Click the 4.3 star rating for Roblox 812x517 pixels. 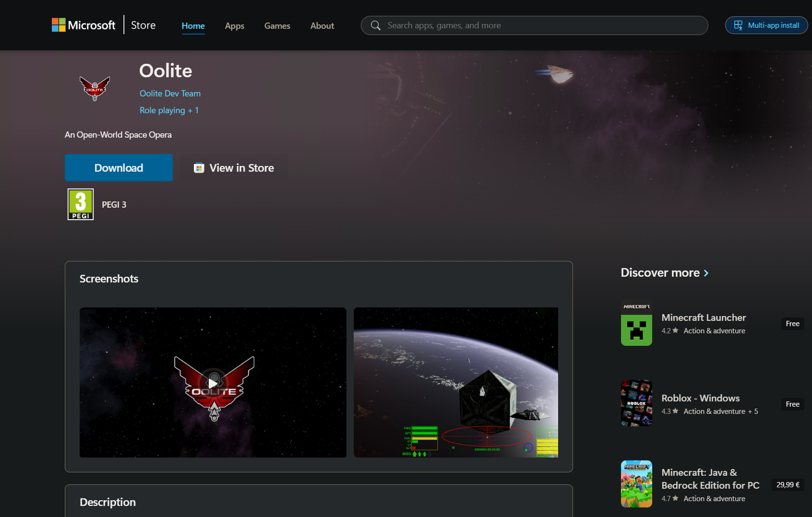670,411
